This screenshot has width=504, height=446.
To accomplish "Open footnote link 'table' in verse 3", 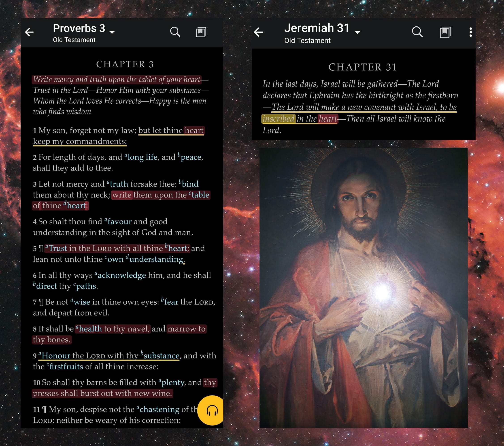I will point(199,195).
